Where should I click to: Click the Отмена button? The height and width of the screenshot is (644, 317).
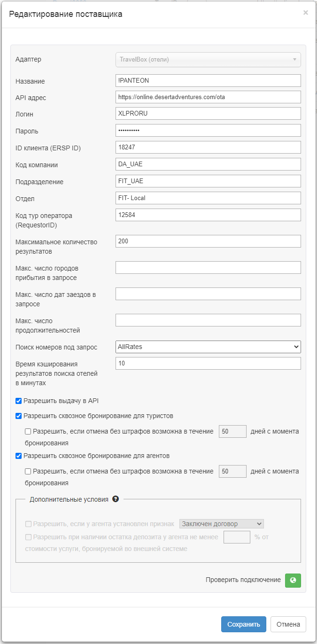click(x=288, y=624)
